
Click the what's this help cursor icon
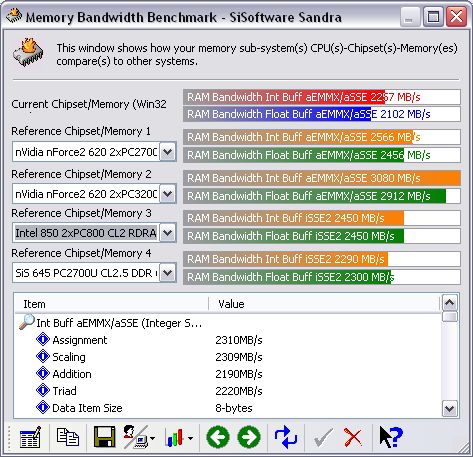point(391,437)
